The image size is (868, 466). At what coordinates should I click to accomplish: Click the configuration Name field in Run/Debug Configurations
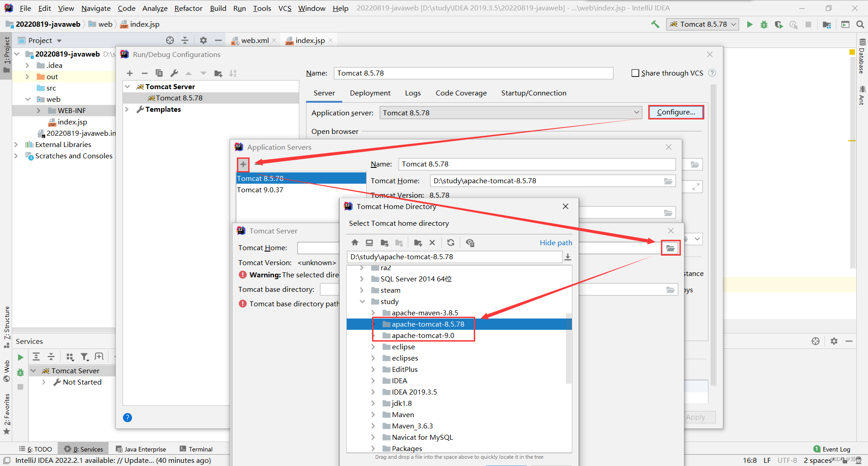473,73
